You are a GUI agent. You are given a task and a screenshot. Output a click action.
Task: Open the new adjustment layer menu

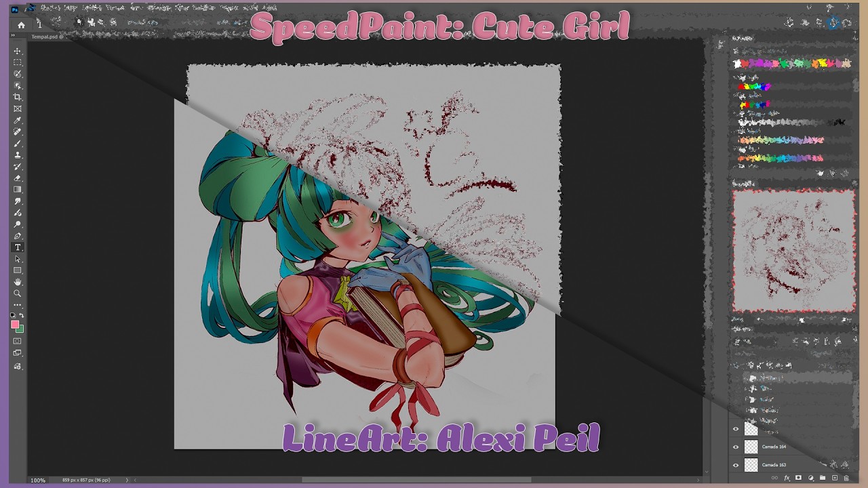[x=811, y=478]
